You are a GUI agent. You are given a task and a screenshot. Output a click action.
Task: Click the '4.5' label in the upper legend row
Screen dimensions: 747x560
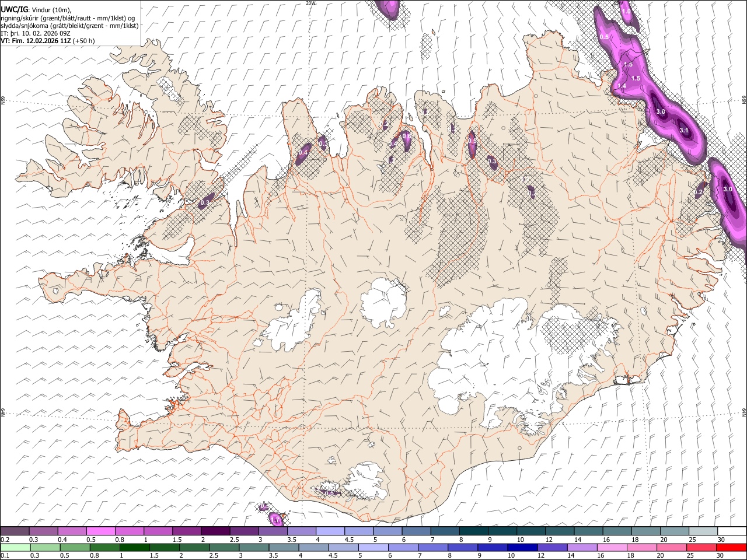349,540
